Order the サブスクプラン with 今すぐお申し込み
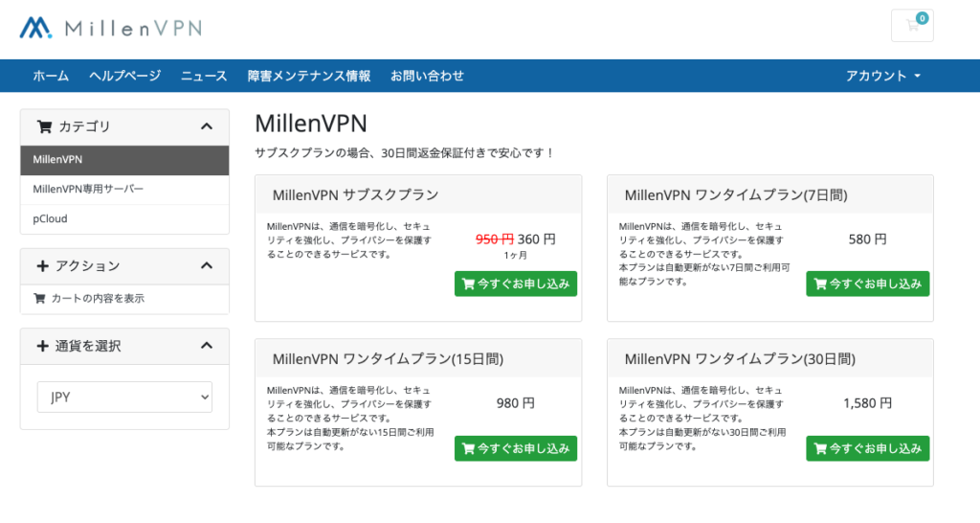The width and height of the screenshot is (980, 523). click(x=516, y=284)
